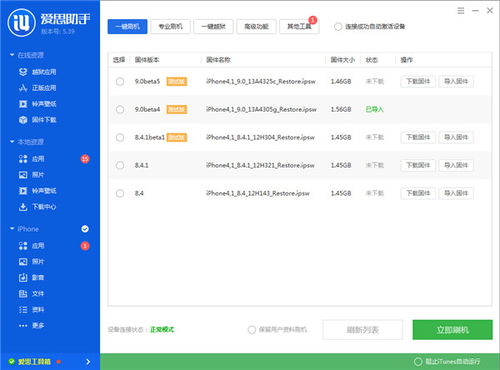500x370 pixels.
Task: Select firmware 8.4.1beta1 radio button
Action: [x=120, y=137]
